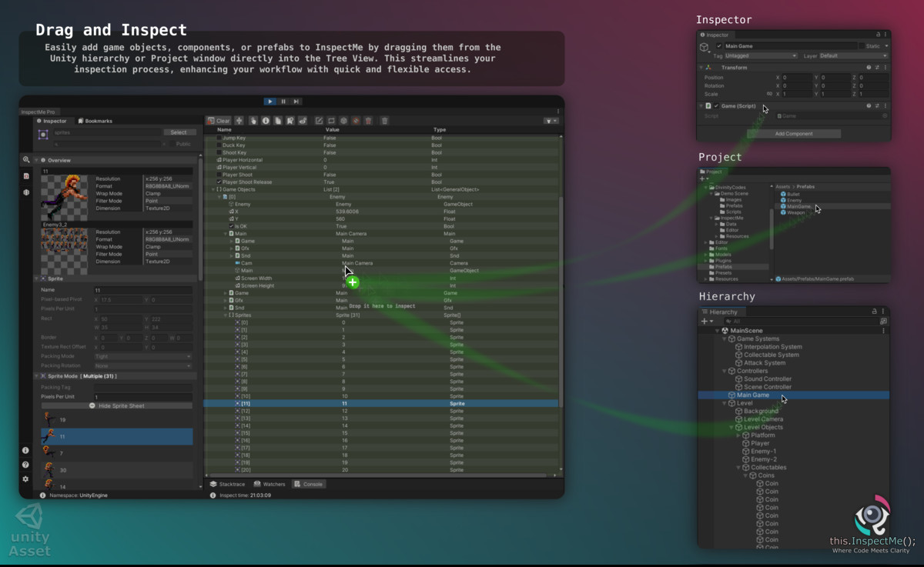This screenshot has width=924, height=567.
Task: Switch to the Bookmarks tab
Action: [x=95, y=121]
